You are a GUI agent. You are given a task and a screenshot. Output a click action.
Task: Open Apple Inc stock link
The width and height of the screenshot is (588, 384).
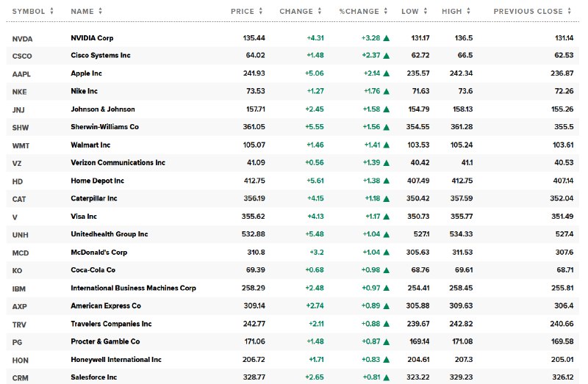coord(86,73)
